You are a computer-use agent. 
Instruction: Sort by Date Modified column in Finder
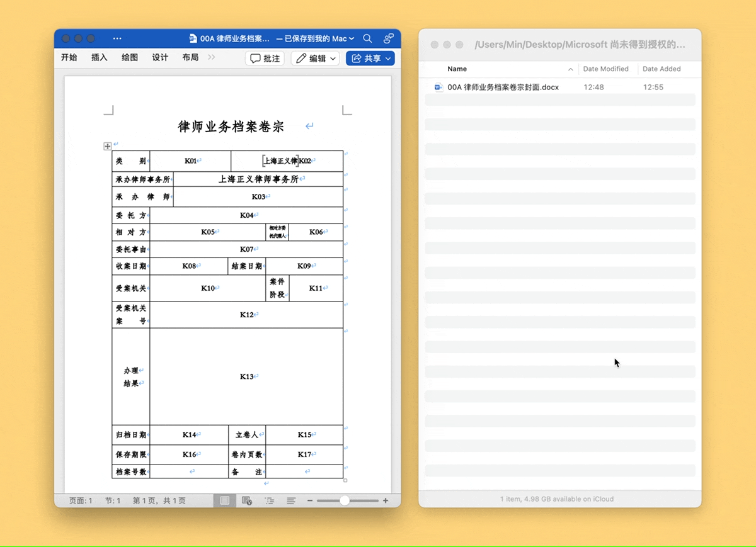pyautogui.click(x=605, y=69)
